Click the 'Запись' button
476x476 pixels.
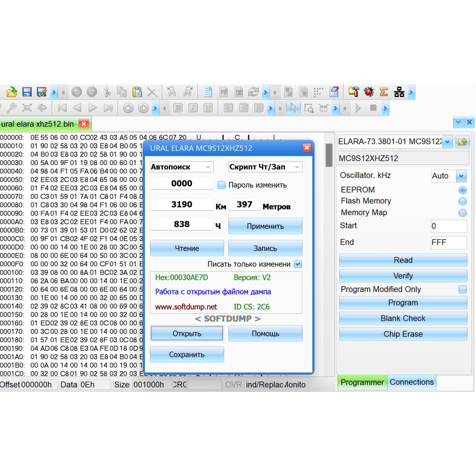[265, 248]
